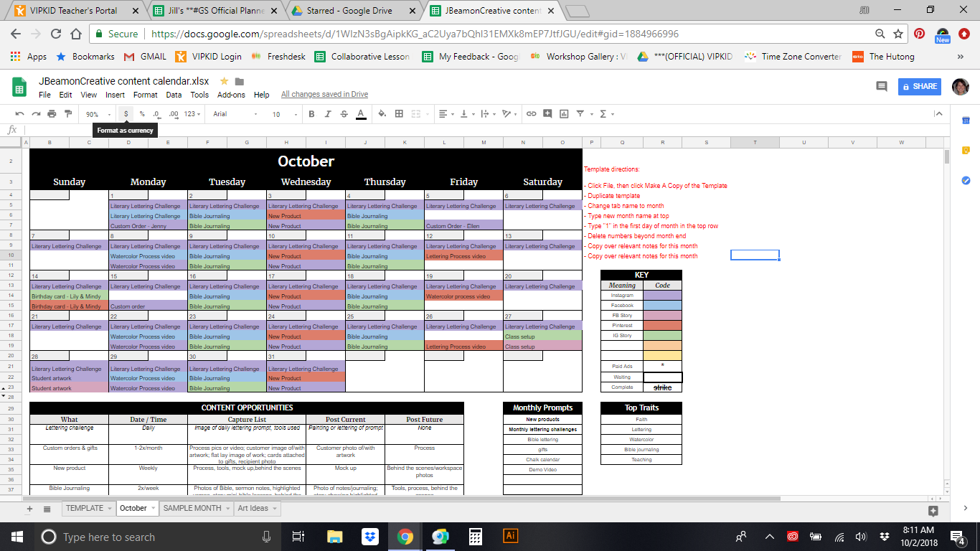Open the GMAIL bookmark
Image resolution: width=980 pixels, height=551 pixels.
pos(145,56)
